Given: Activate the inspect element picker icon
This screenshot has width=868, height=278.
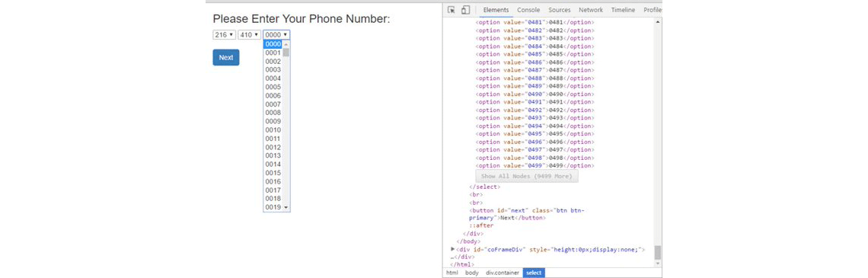Looking at the screenshot, I should point(452,10).
